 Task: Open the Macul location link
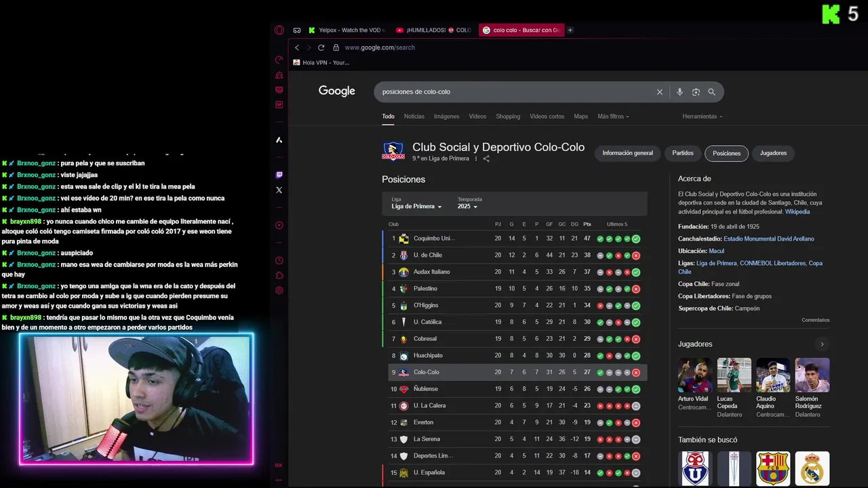point(716,251)
